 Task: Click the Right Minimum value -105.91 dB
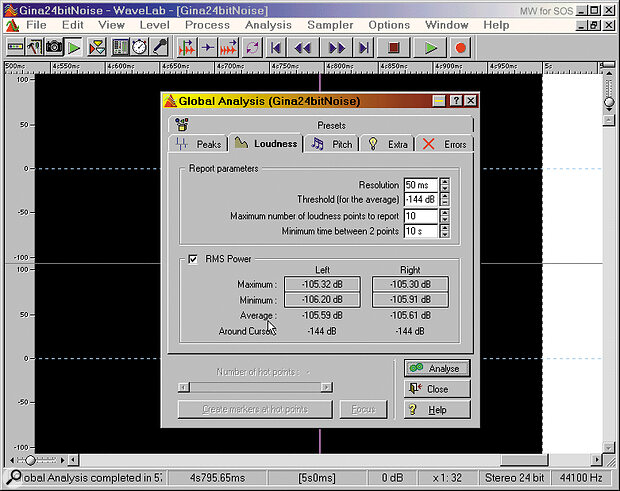[x=410, y=300]
